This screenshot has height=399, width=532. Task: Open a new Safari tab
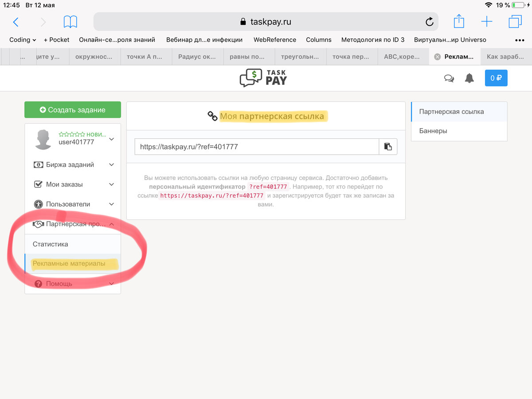[x=487, y=22]
